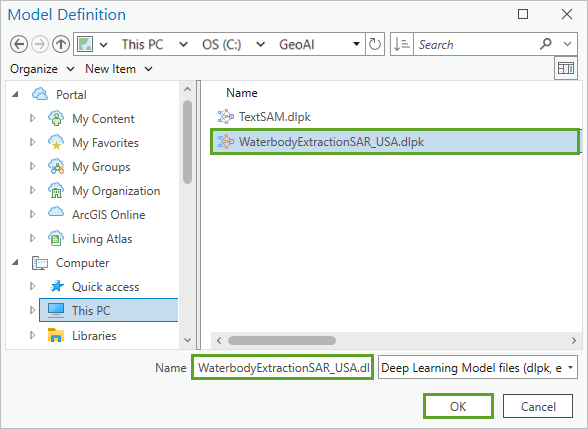Expand the ArcGIS Online node
The width and height of the screenshot is (588, 429).
click(33, 214)
